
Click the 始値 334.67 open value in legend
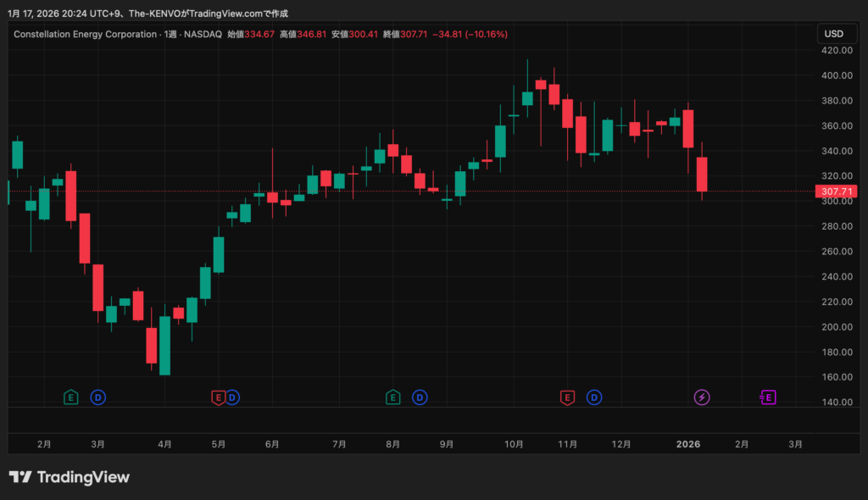(250, 34)
